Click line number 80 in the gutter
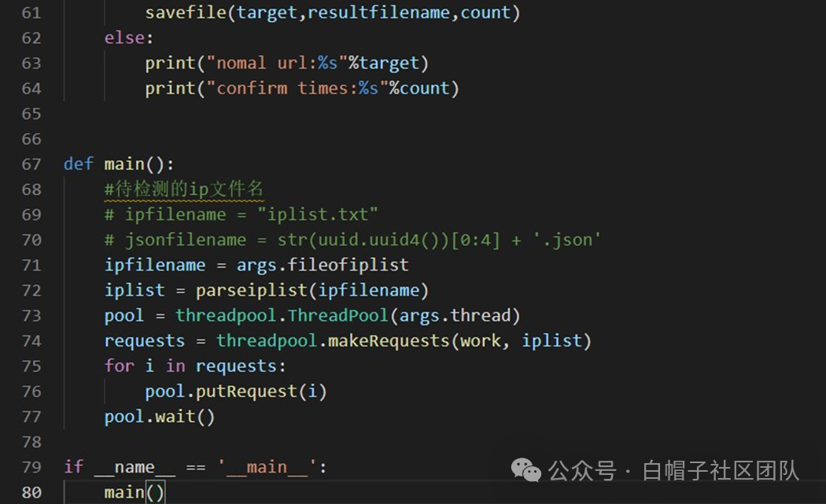Image resolution: width=826 pixels, height=504 pixels. pyautogui.click(x=31, y=492)
